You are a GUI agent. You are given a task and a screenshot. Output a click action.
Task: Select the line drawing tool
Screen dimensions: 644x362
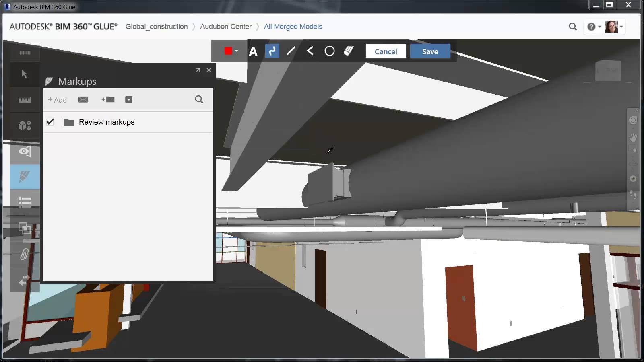click(x=291, y=51)
